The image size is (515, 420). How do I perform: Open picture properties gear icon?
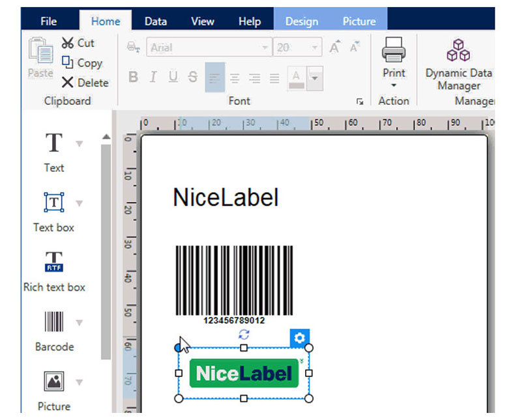[299, 338]
